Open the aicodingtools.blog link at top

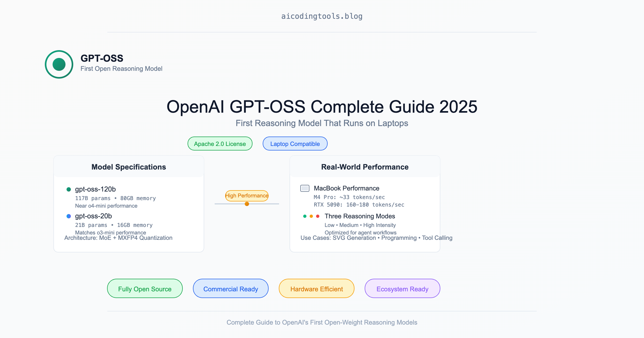[x=322, y=16]
